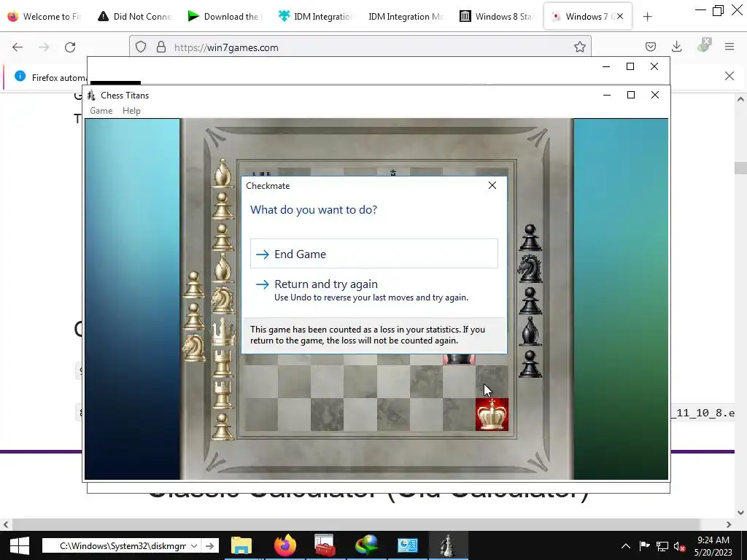Open a new Firefox tab
Screen dimensions: 747x560
pyautogui.click(x=647, y=17)
